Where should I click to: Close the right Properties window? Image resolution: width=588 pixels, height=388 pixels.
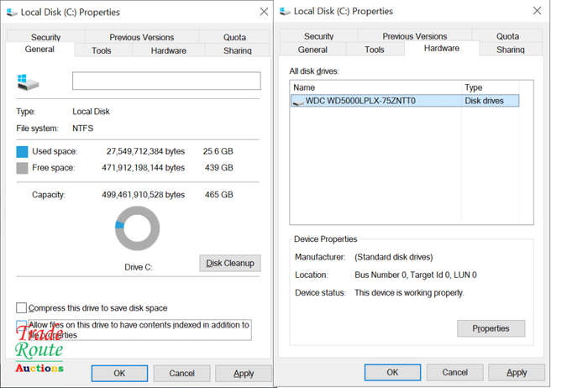coord(537,11)
